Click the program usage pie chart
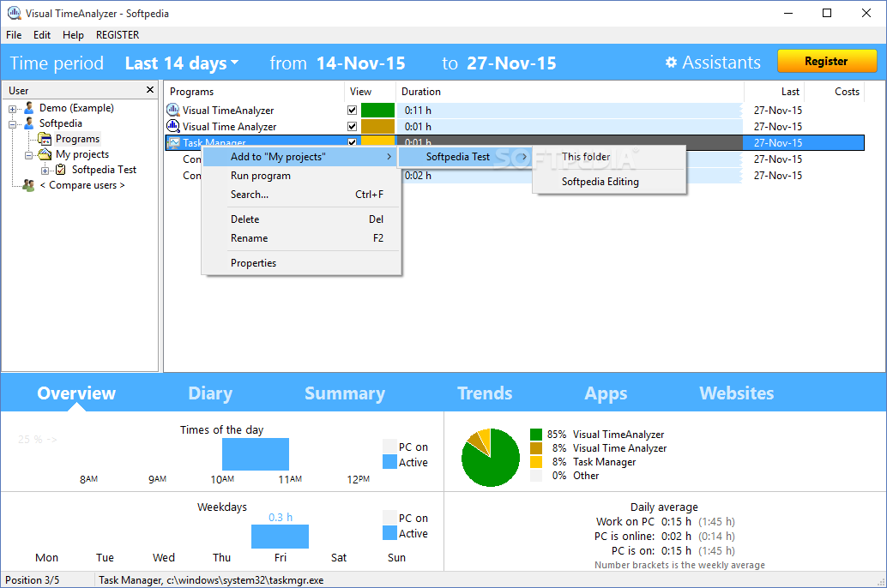The height and width of the screenshot is (588, 887). [x=491, y=458]
